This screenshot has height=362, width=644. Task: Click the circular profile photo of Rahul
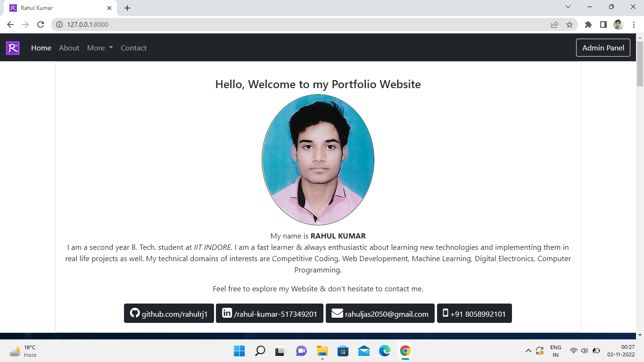pos(318,159)
